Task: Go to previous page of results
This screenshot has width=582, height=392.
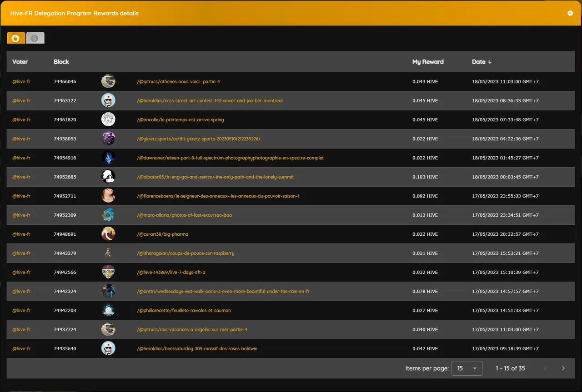Action: [x=546, y=368]
